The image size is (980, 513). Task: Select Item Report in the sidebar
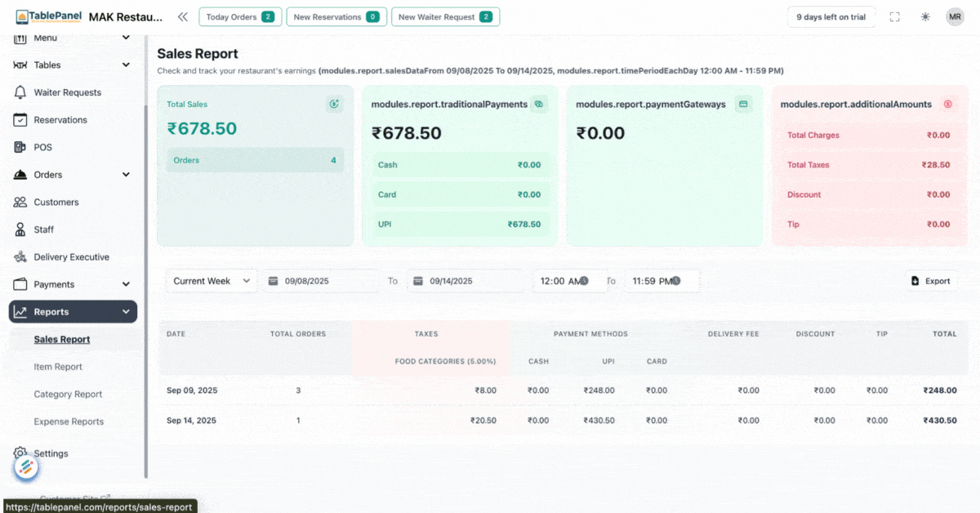pos(58,367)
